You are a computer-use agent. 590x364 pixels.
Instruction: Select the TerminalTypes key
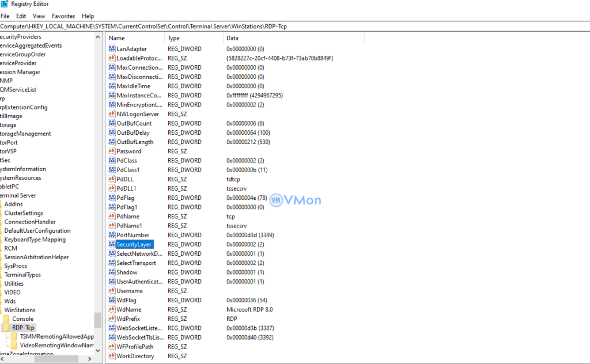coord(22,275)
